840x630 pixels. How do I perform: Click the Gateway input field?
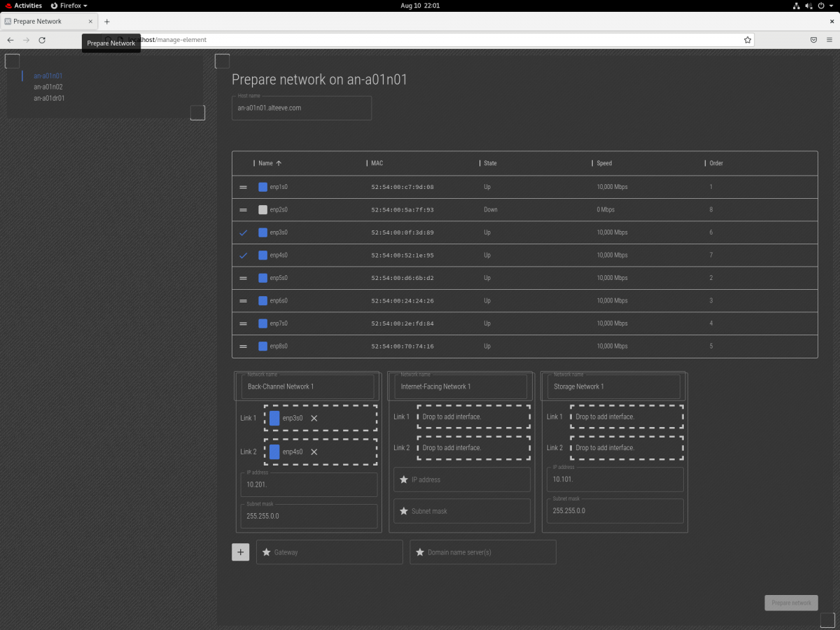point(336,552)
